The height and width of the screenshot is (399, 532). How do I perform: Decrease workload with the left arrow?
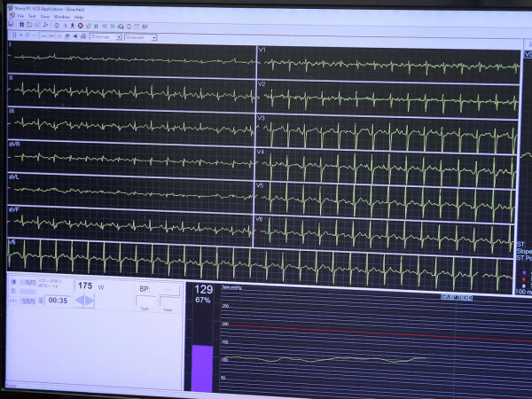pyautogui.click(x=79, y=301)
